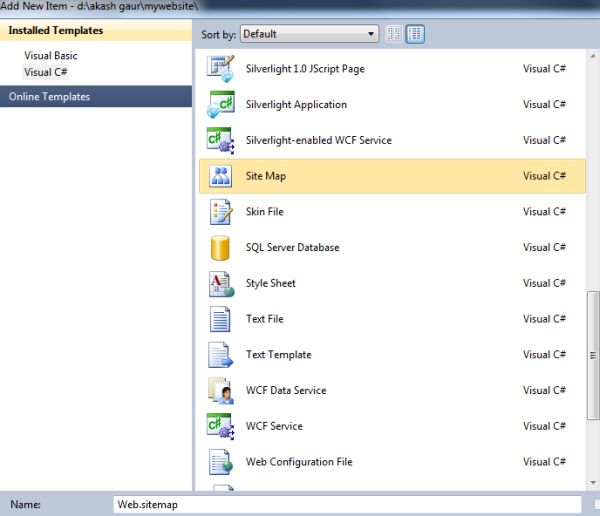Image resolution: width=600 pixels, height=516 pixels.
Task: Click the template list scroll down arrow
Action: point(593,483)
